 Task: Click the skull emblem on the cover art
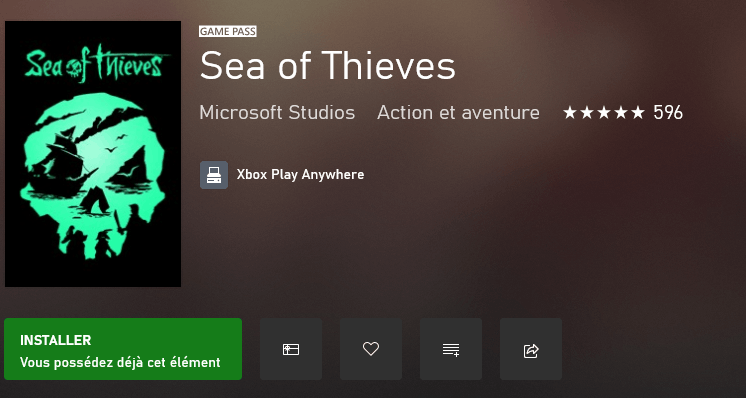pos(93,176)
